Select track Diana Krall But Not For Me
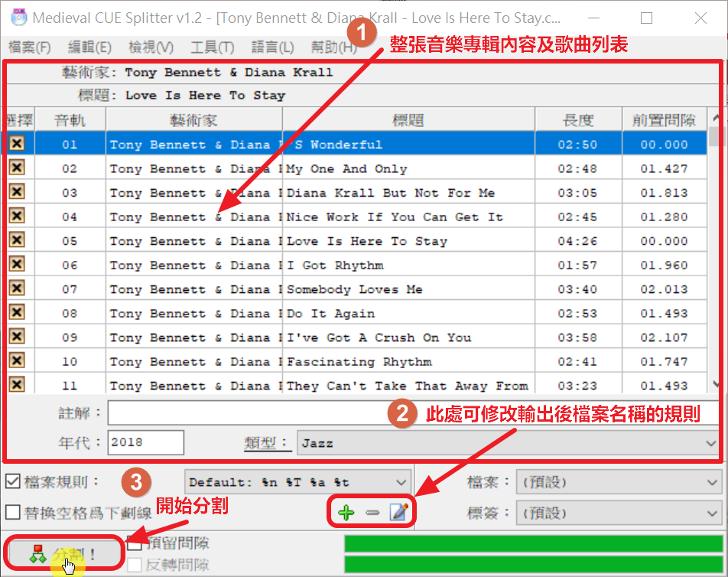Screen dimensions: 728x577 [408, 193]
